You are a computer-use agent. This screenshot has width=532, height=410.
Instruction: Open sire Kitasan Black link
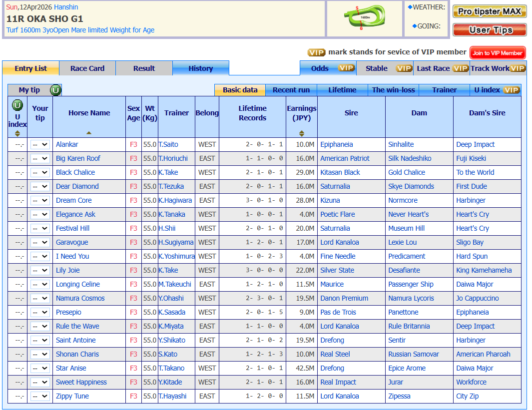pos(340,173)
